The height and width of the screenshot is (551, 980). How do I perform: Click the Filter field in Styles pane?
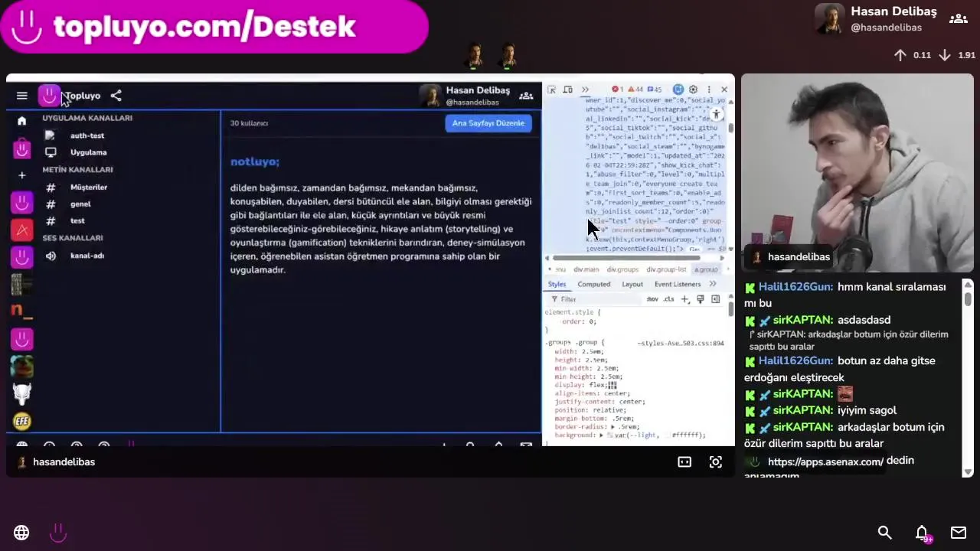click(x=593, y=299)
